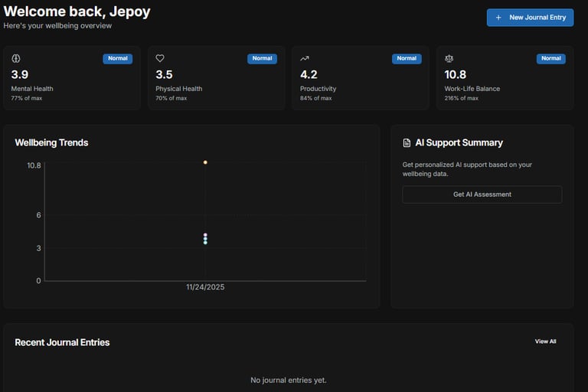Click the Normal badge on Productivity card

click(407, 58)
